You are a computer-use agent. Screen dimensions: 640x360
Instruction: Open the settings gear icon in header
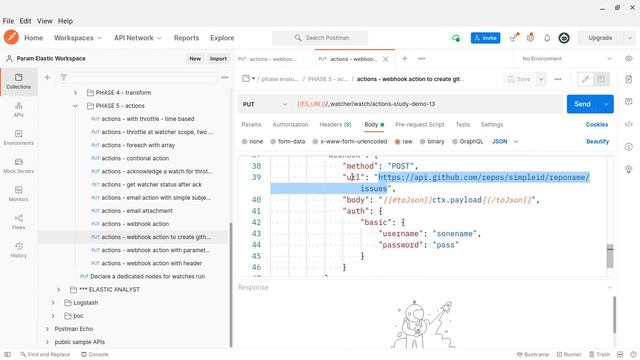point(530,38)
